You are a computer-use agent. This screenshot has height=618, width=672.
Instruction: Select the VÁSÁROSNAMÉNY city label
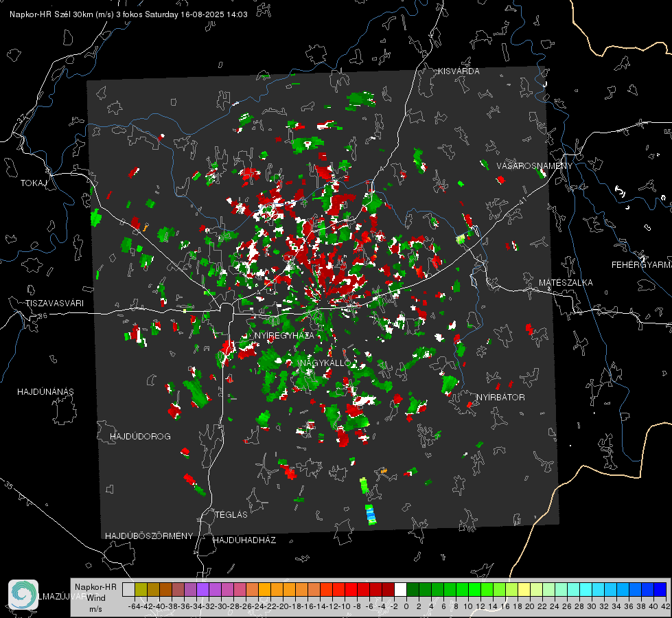coord(535,166)
